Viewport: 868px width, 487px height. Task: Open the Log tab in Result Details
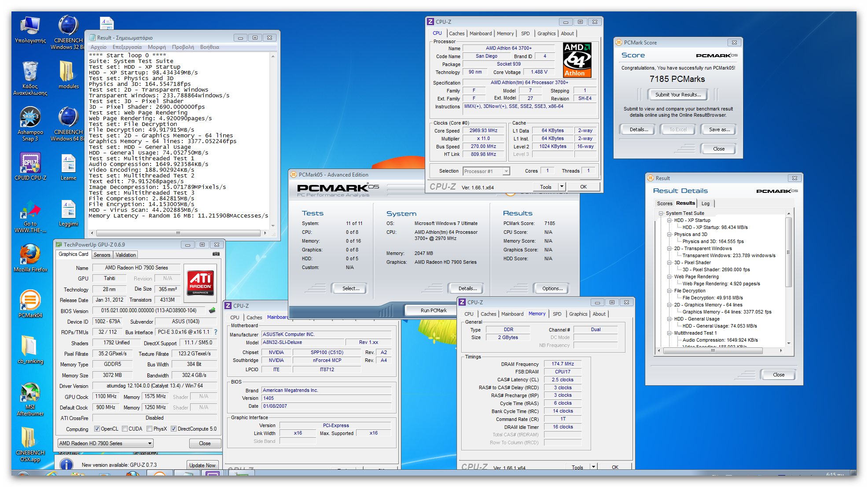706,203
